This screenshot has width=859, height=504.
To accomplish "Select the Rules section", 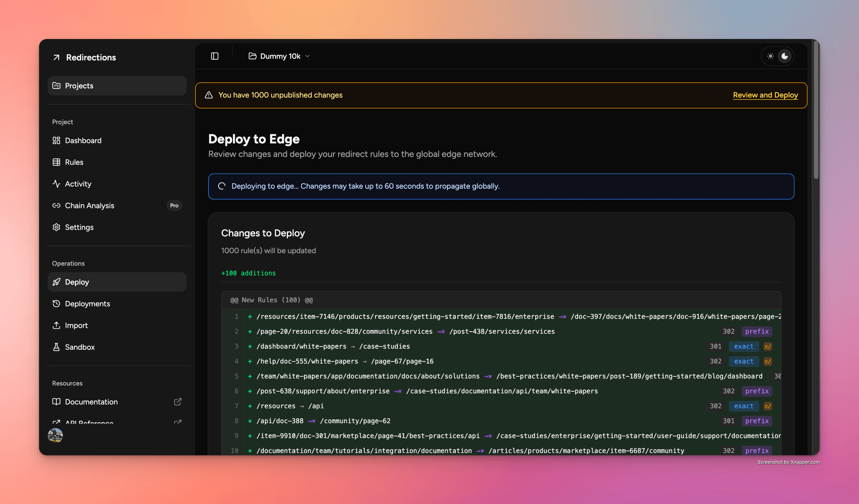I will pos(74,162).
